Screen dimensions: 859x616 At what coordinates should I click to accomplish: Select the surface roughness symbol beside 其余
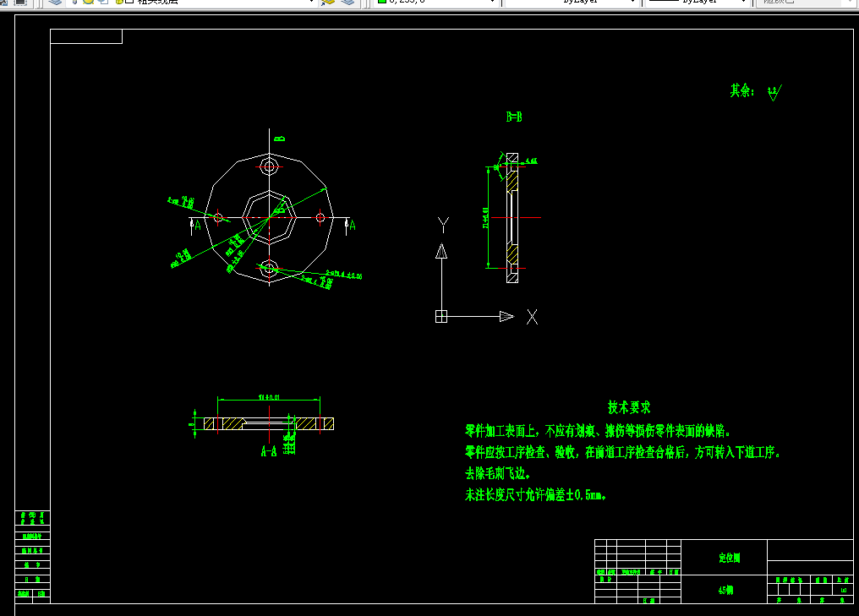pos(774,93)
